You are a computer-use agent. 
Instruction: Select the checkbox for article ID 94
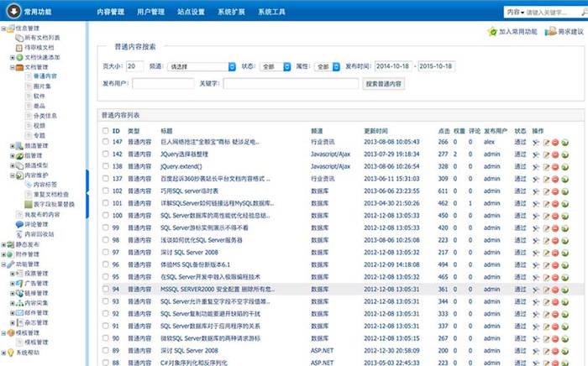[x=103, y=289]
